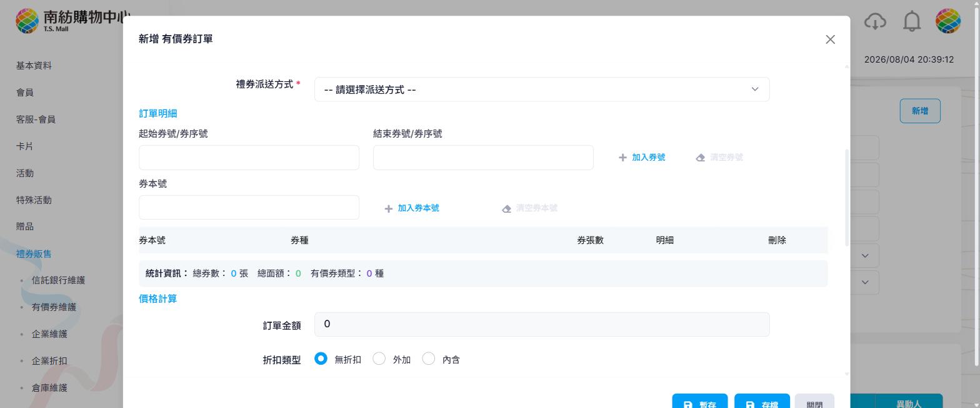This screenshot has height=408, width=980.
Task: Click the 結束券號/券序號 input field
Action: [x=483, y=158]
